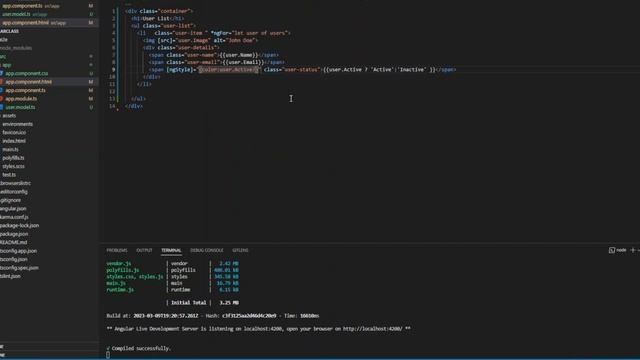Open package.json file
Image resolution: width=640 pixels, height=360 pixels.
pos(14,234)
